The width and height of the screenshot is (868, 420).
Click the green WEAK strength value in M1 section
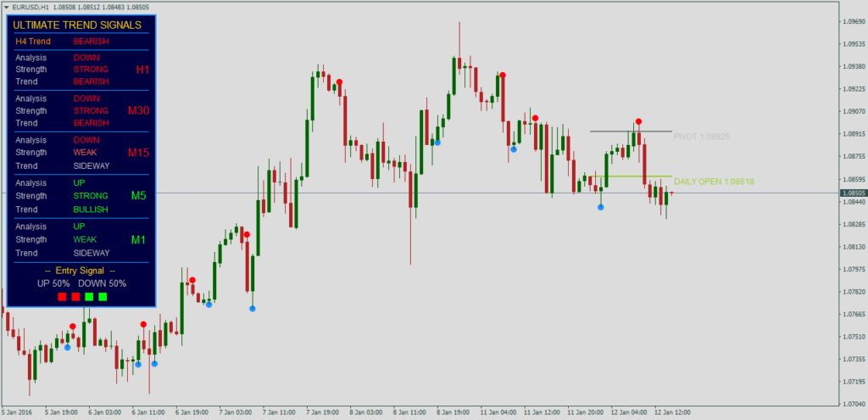point(85,239)
